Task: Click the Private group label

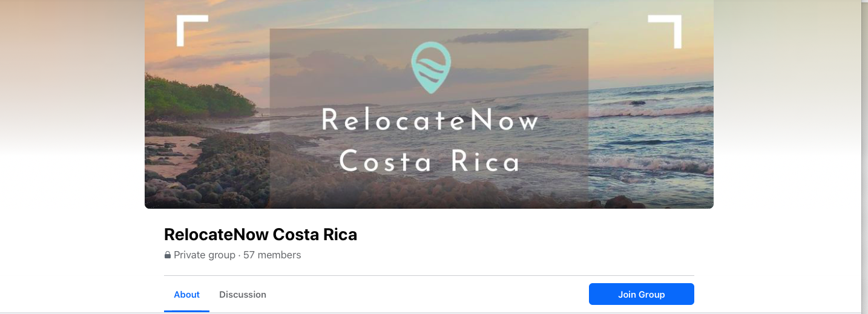Action: [x=205, y=255]
